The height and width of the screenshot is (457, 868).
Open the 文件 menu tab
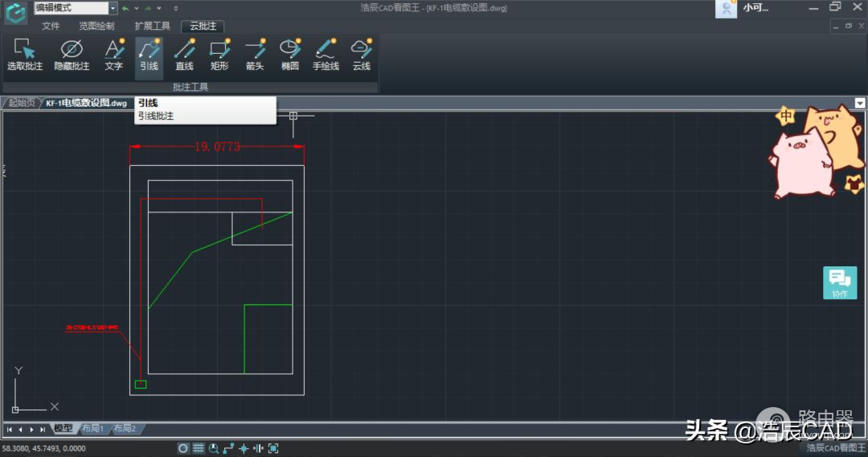(51, 26)
